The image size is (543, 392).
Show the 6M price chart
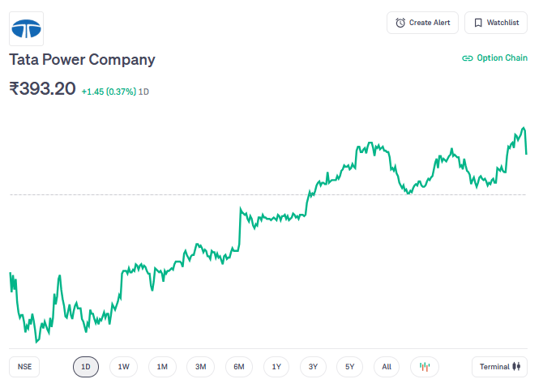239,367
